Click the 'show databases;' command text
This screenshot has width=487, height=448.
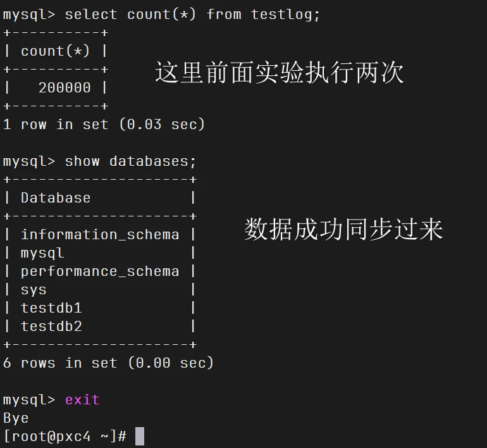[x=130, y=161]
